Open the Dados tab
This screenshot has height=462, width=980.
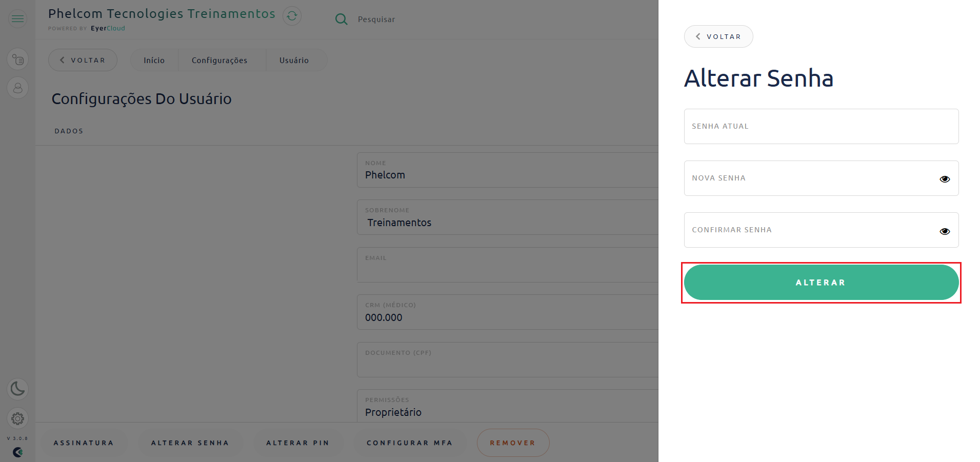(x=69, y=131)
